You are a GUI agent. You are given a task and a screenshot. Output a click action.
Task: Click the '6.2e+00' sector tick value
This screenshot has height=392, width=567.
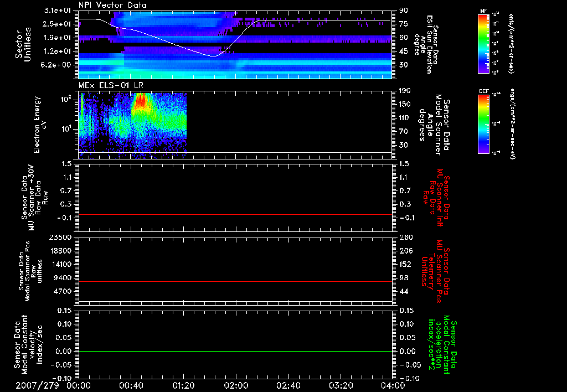point(57,65)
